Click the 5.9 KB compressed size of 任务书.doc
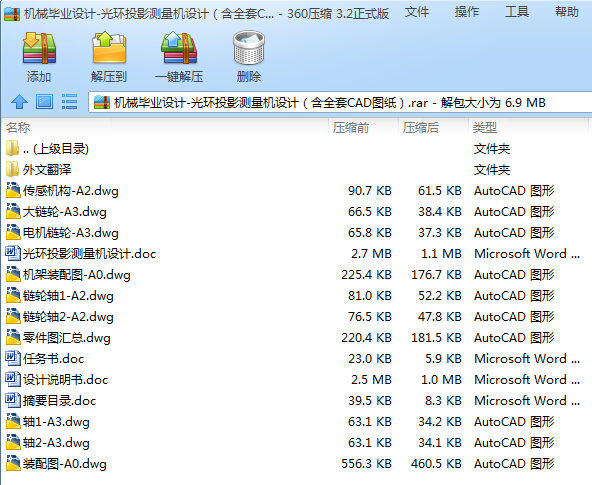 point(443,359)
